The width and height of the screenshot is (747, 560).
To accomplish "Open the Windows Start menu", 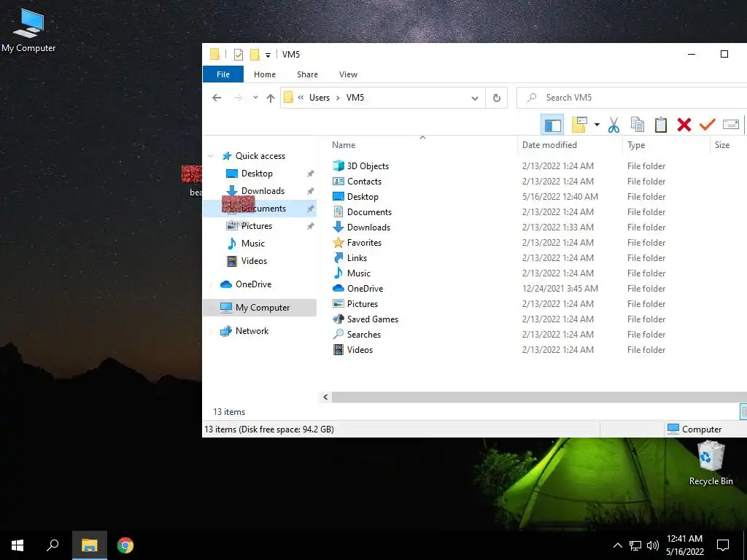I will pyautogui.click(x=18, y=545).
